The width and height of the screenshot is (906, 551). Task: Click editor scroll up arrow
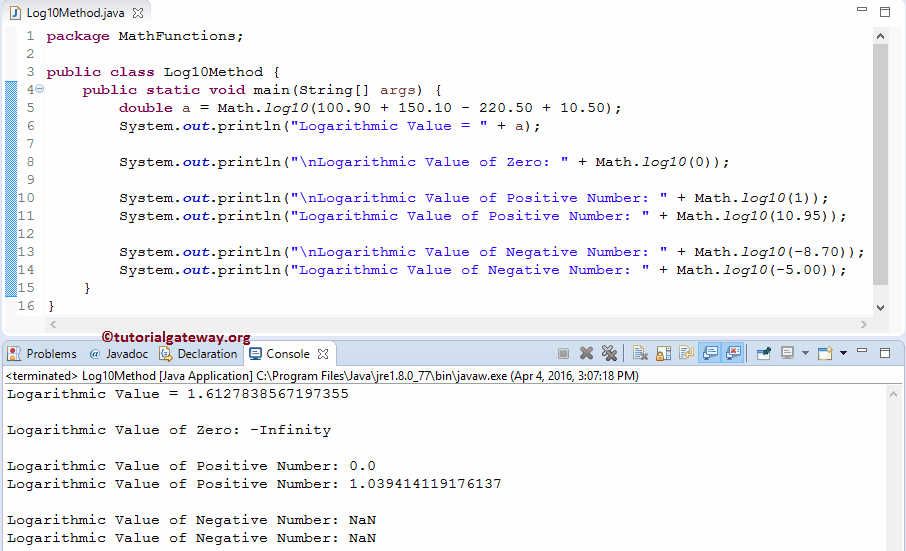tap(880, 36)
